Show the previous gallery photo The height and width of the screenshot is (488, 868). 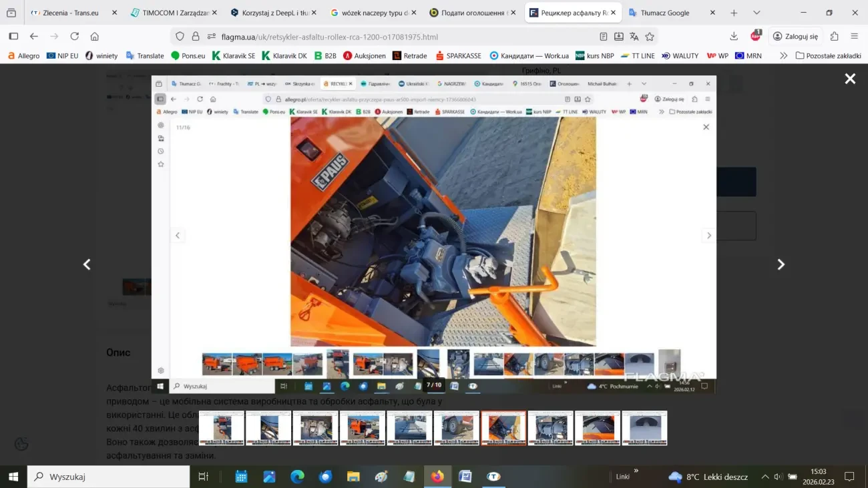[87, 264]
